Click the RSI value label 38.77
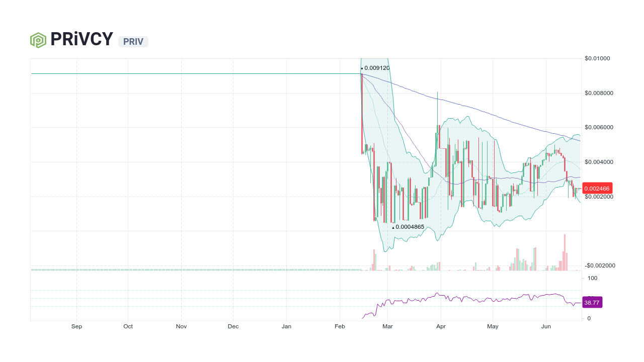This screenshot has height=362, width=644. 592,302
